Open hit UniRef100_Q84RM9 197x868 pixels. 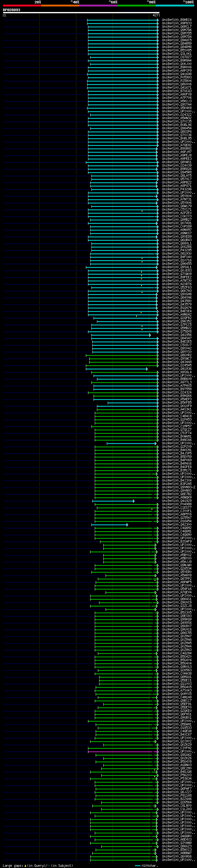pos(176,43)
